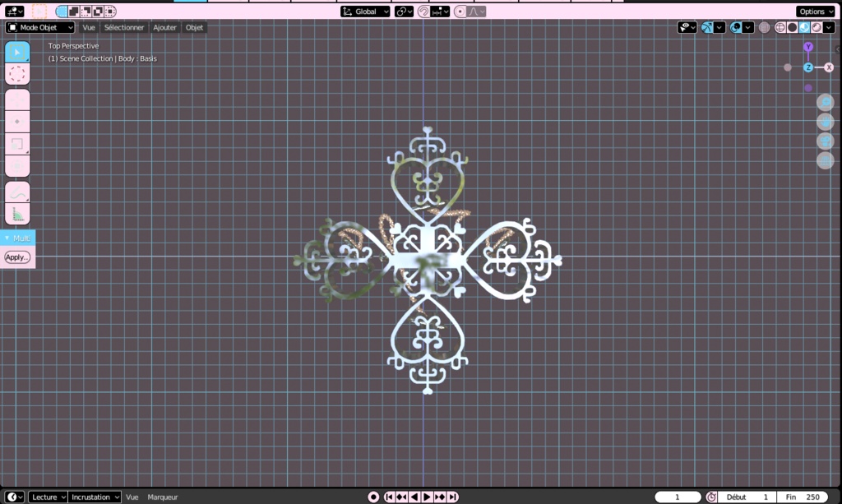The width and height of the screenshot is (842, 504).
Task: Set selection mode to extend
Action: (x=74, y=12)
